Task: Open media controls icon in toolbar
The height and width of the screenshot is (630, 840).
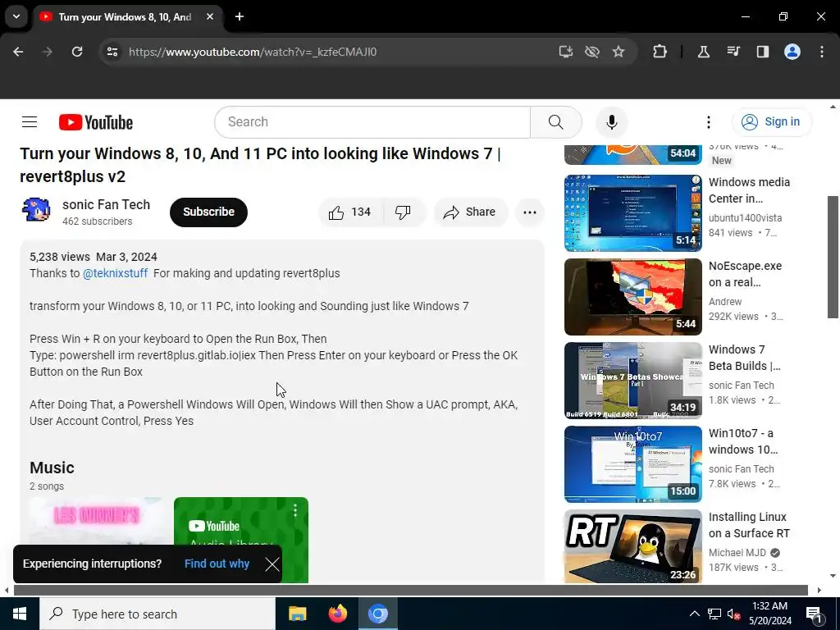Action: (x=733, y=52)
